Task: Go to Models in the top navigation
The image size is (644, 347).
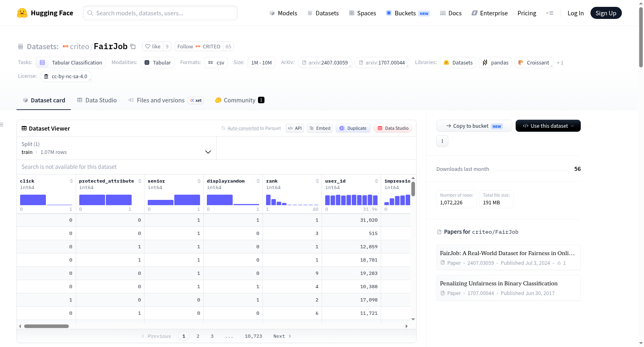Action: (x=283, y=13)
